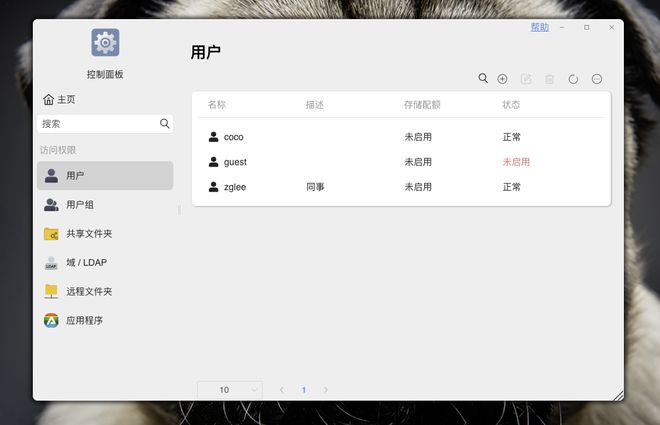
Task: Click the guest user avatar icon
Action: [213, 162]
